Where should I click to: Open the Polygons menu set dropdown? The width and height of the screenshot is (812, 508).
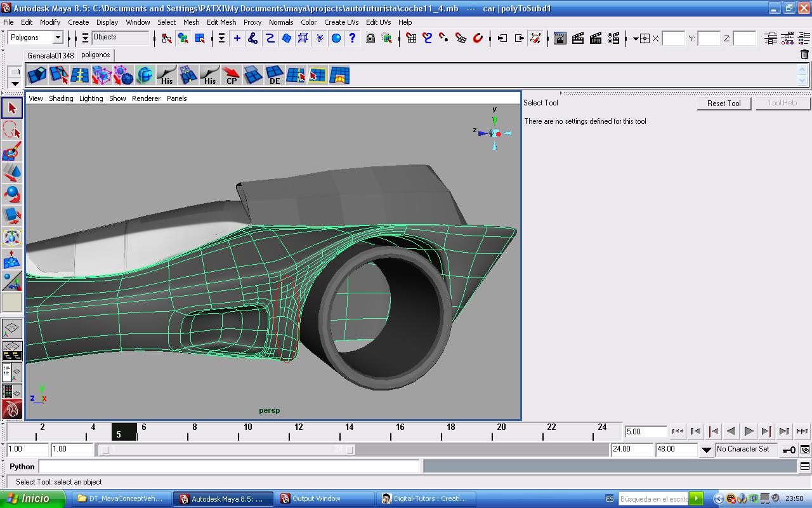pyautogui.click(x=57, y=38)
